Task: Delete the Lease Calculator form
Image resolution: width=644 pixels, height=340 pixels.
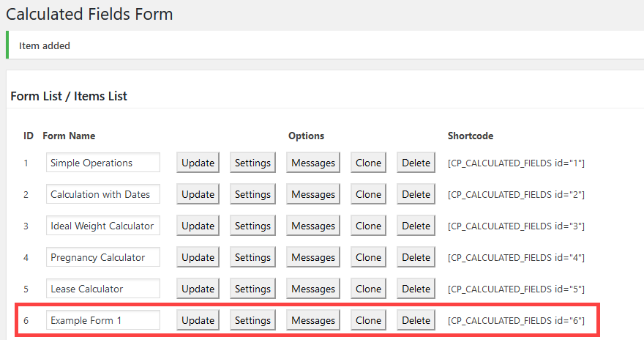Action: (x=416, y=289)
